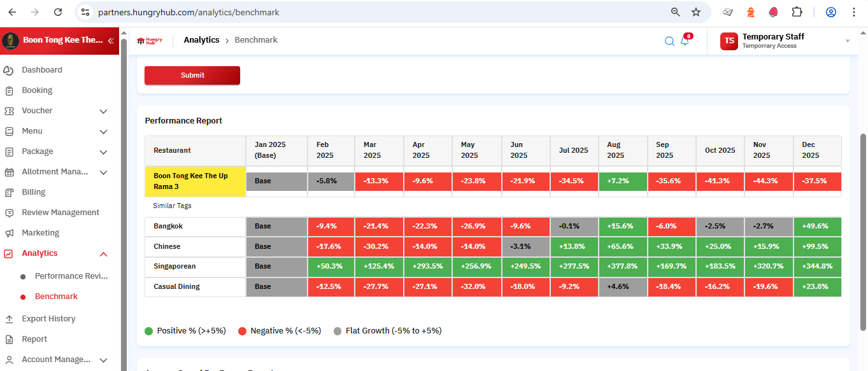The image size is (868, 371).
Task: Click the Billing icon in sidebar
Action: click(9, 192)
